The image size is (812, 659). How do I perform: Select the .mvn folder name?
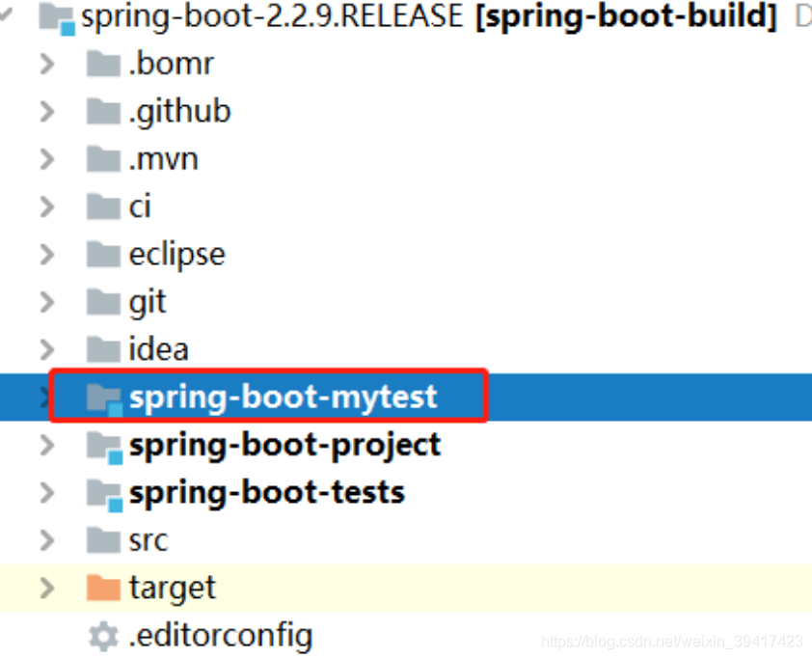164,159
